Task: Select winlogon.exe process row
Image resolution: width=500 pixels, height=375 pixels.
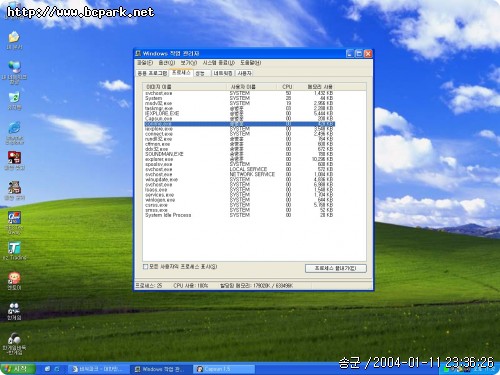Action: [239, 200]
